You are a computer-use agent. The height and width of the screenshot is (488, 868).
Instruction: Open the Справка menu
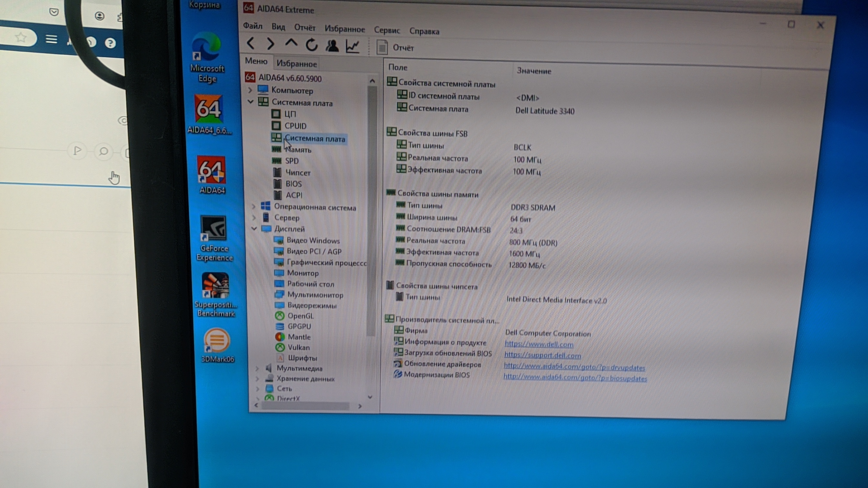(x=424, y=31)
